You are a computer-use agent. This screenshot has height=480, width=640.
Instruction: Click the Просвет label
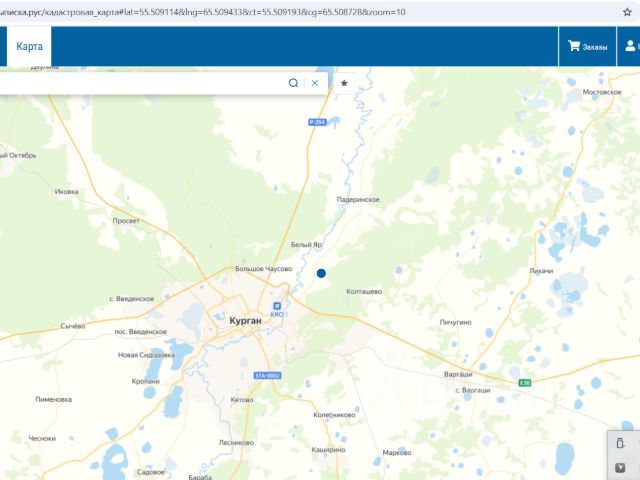point(126,221)
